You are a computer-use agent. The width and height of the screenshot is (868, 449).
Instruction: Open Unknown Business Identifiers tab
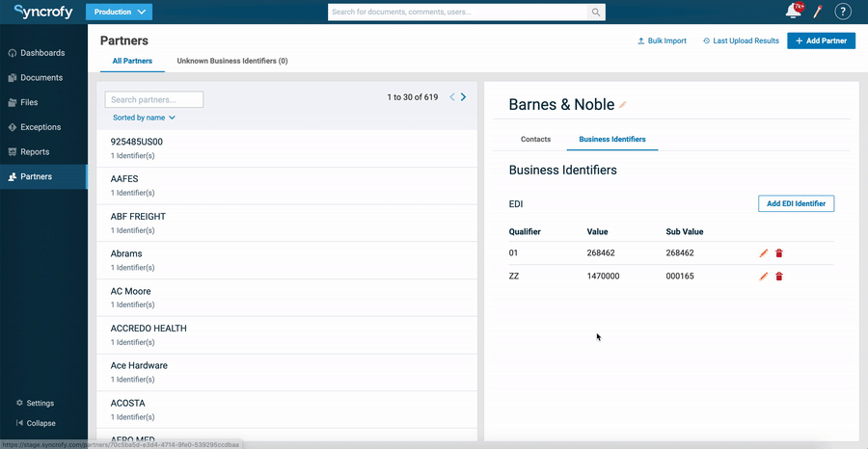[x=232, y=61]
